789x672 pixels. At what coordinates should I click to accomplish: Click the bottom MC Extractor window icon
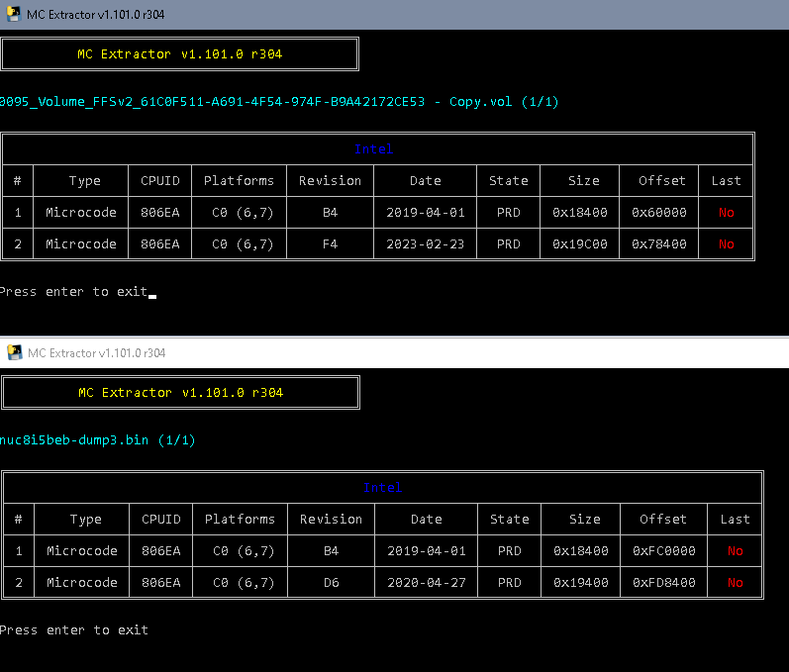click(15, 352)
